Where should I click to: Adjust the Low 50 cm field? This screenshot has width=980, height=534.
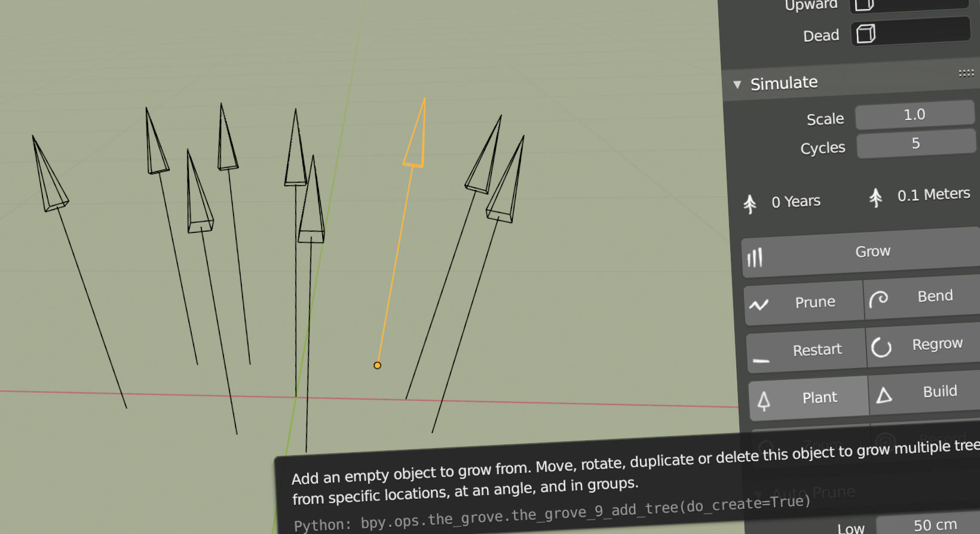coord(929,524)
